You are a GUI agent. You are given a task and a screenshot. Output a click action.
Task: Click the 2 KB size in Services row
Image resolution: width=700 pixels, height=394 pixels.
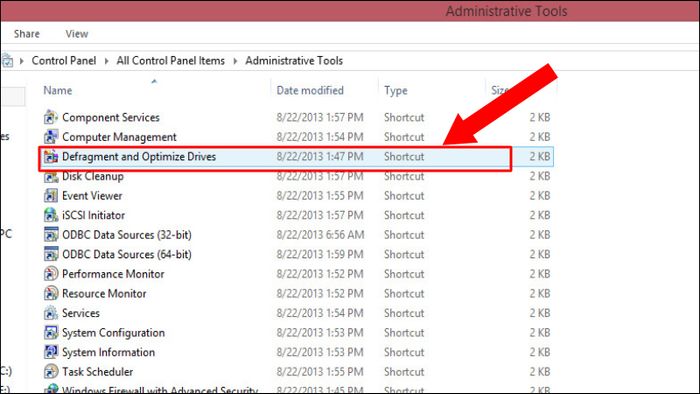[540, 313]
